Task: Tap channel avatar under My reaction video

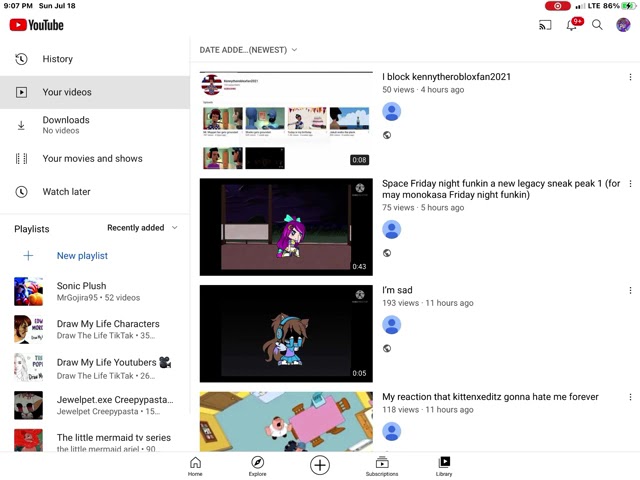Action: pos(391,431)
